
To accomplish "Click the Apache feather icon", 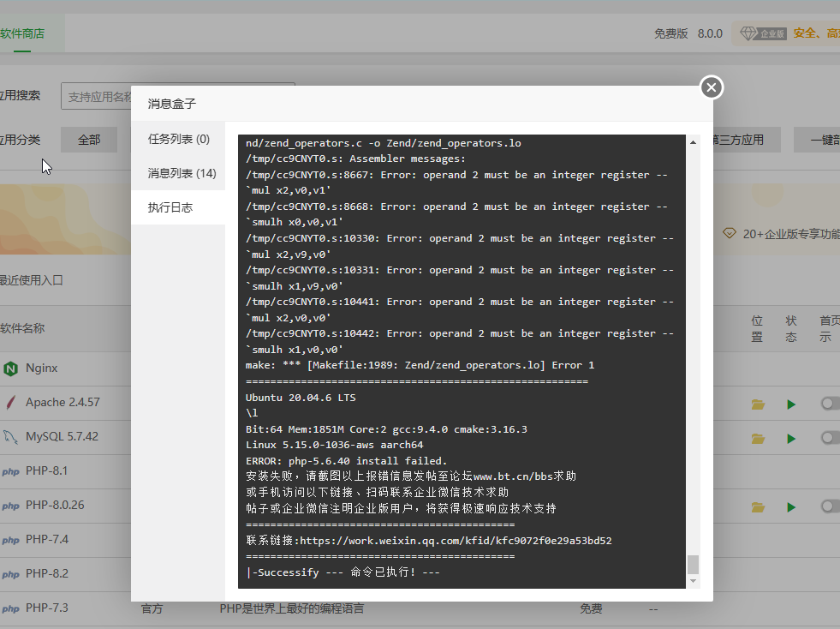I will [10, 403].
